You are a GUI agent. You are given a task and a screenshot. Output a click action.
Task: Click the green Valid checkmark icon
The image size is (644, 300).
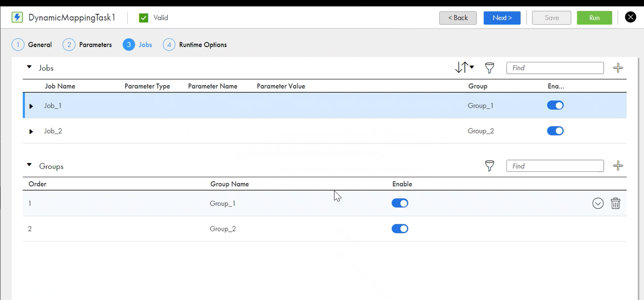point(144,18)
